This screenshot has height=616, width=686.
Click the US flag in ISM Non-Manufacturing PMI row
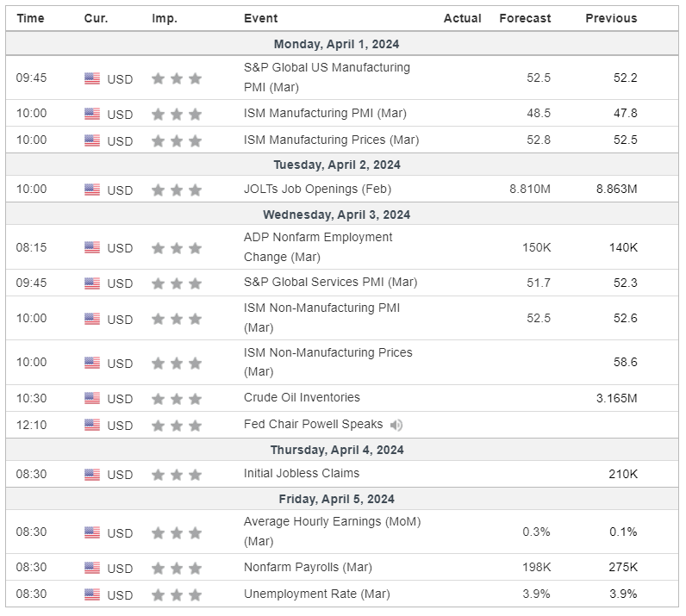coord(92,319)
